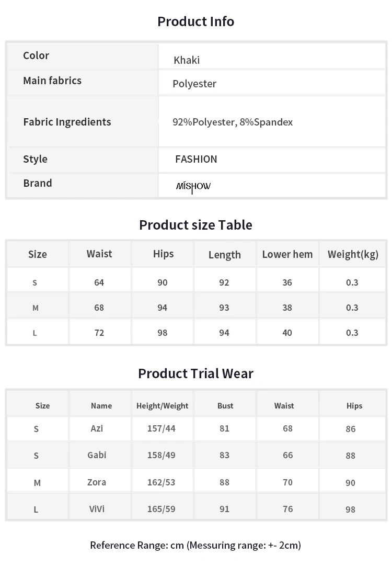Click the Waist column header in size table
Screen dimensions: 392x566
coord(99,254)
